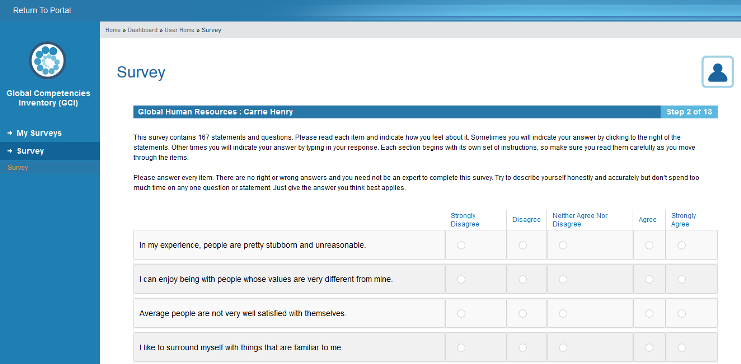Select Strongly Disagree for stubborn and unreasonable statement
Viewport: 741px width, 364px height.
pyautogui.click(x=461, y=245)
